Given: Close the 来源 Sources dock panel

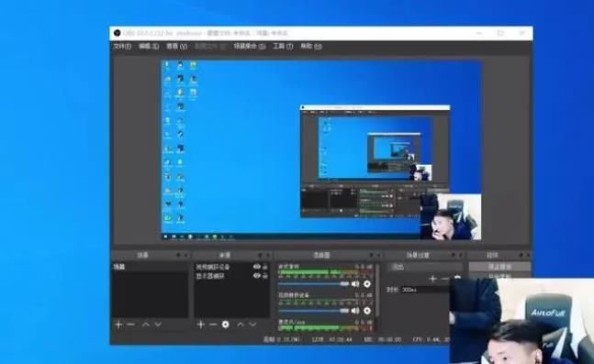Looking at the screenshot, I should click(268, 256).
